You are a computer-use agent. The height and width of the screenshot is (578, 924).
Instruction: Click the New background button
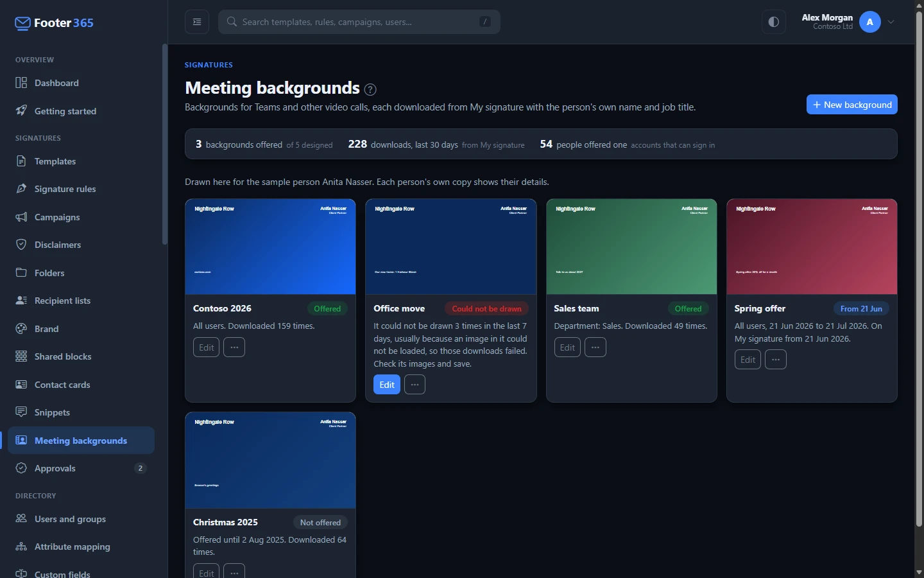tap(851, 105)
